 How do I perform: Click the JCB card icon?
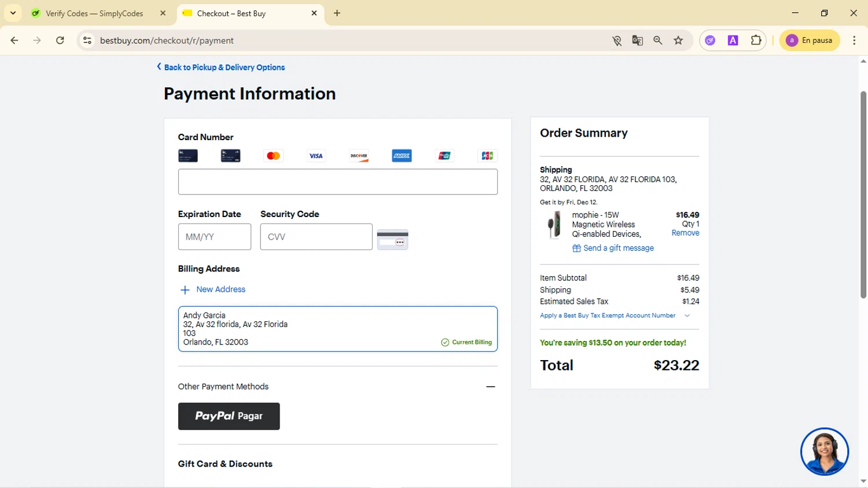[x=487, y=156]
